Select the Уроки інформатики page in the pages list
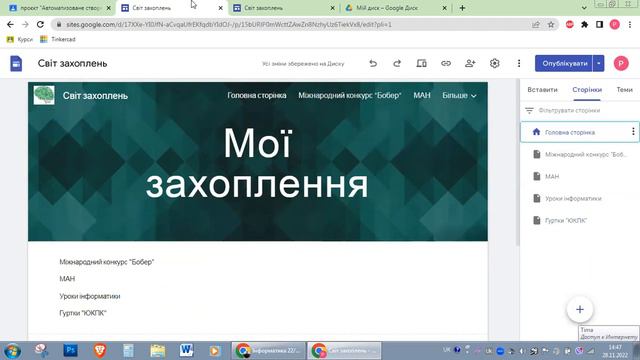The height and width of the screenshot is (360, 640). point(580,198)
